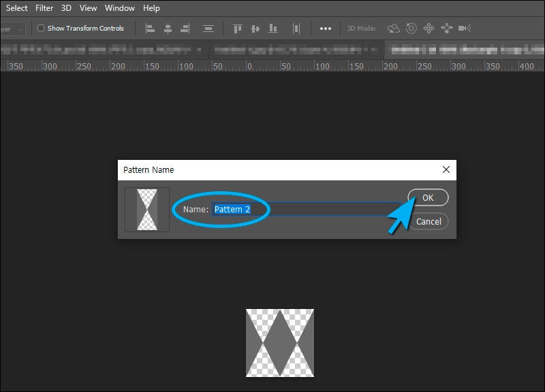Open the Help menu
545x392 pixels.
click(151, 8)
